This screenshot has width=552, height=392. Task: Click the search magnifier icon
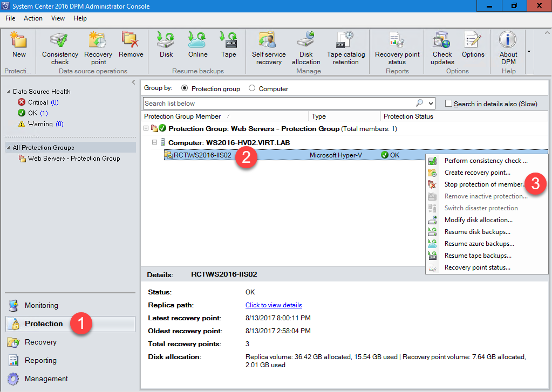click(x=419, y=103)
